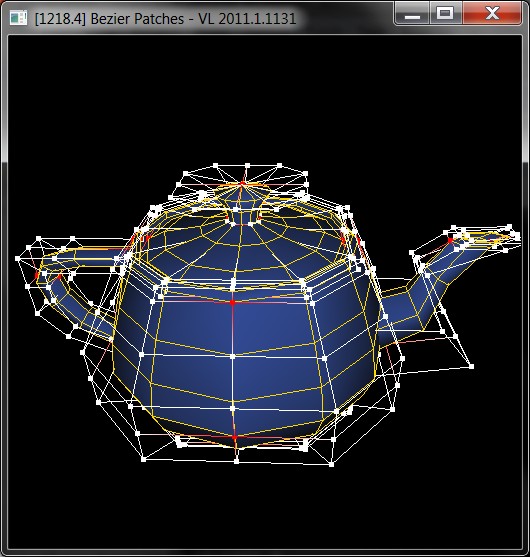Screen dimensions: 530x557
Task: Click the Bezier Patches title bar text
Action: click(x=166, y=18)
